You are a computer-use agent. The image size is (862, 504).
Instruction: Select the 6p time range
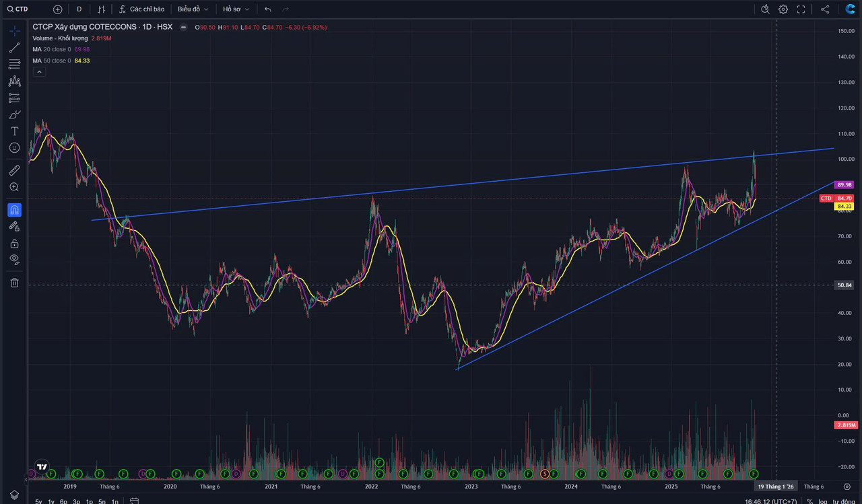click(63, 501)
